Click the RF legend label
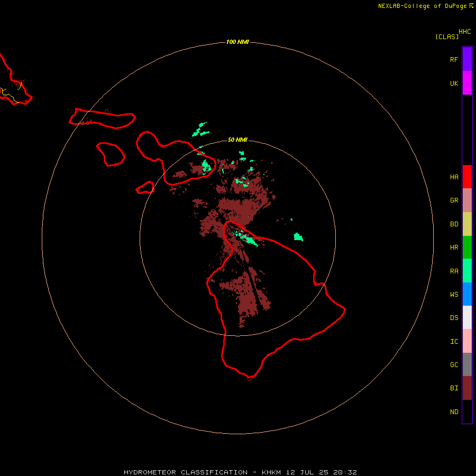This screenshot has height=476, width=476. [454, 60]
